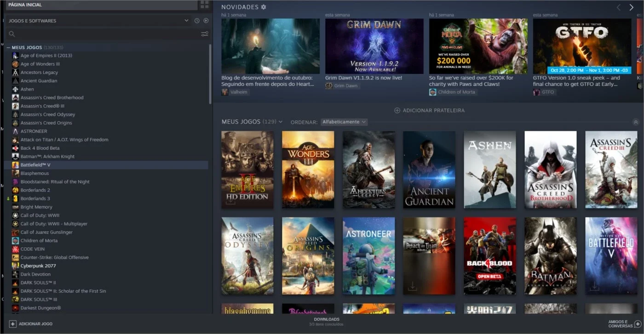
Task: Expand the Meus Jogos shelf title dropdown
Action: coord(281,122)
